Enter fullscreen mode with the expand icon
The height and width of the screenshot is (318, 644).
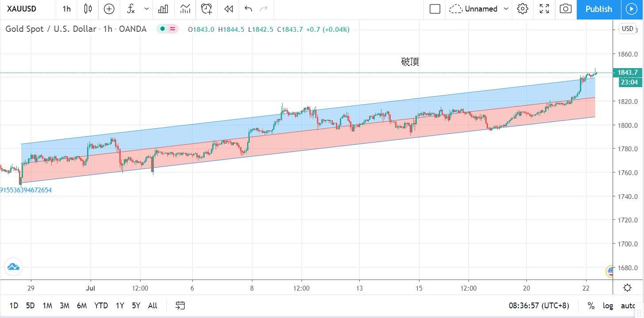[544, 9]
